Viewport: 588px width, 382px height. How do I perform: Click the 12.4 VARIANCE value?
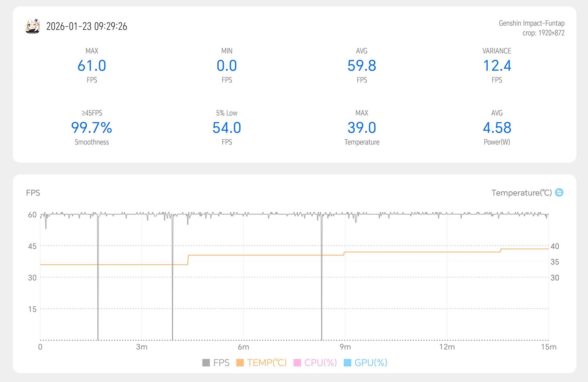coord(497,66)
